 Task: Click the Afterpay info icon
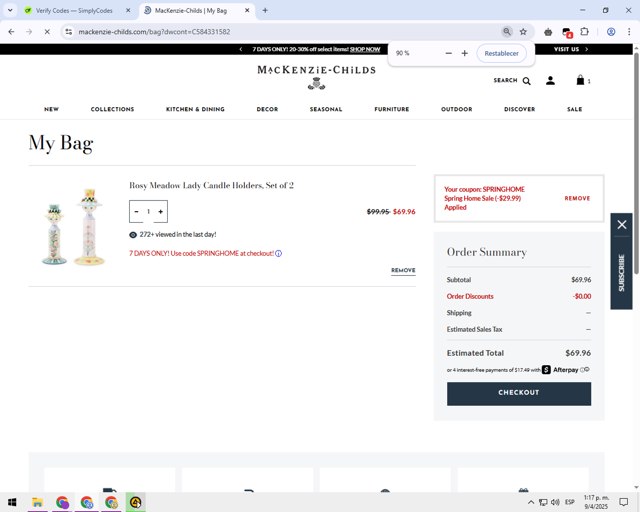[584, 370]
